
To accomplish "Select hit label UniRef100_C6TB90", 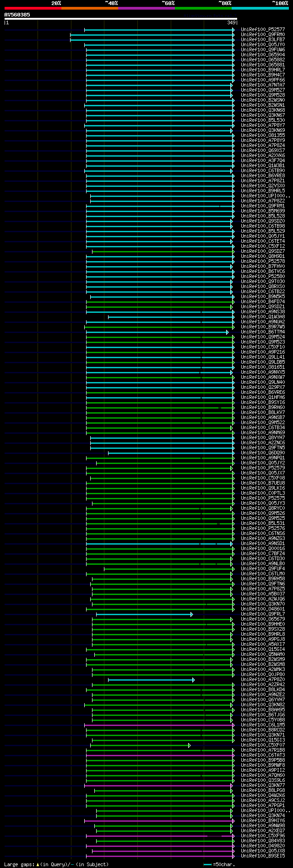I will tap(263, 170).
